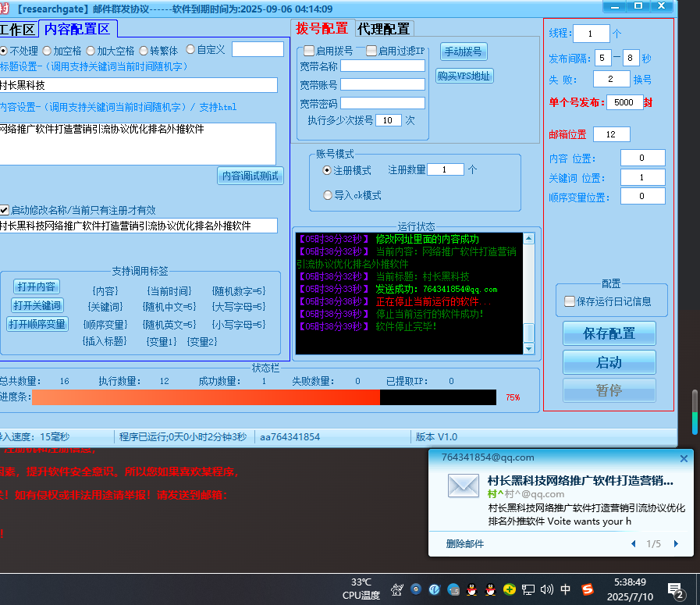Click the envelope icon in the mail notification popup
Viewport: 700px width, 605px height.
point(463,485)
